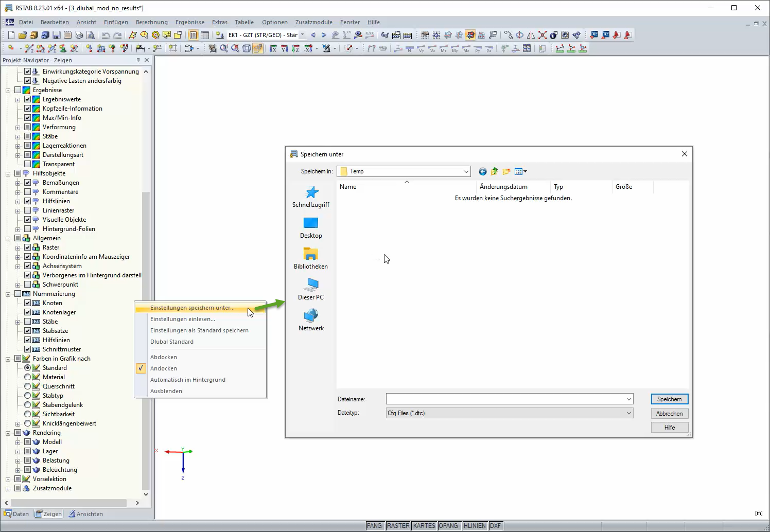Click the highlighted solid model display icon

[x=258, y=48]
